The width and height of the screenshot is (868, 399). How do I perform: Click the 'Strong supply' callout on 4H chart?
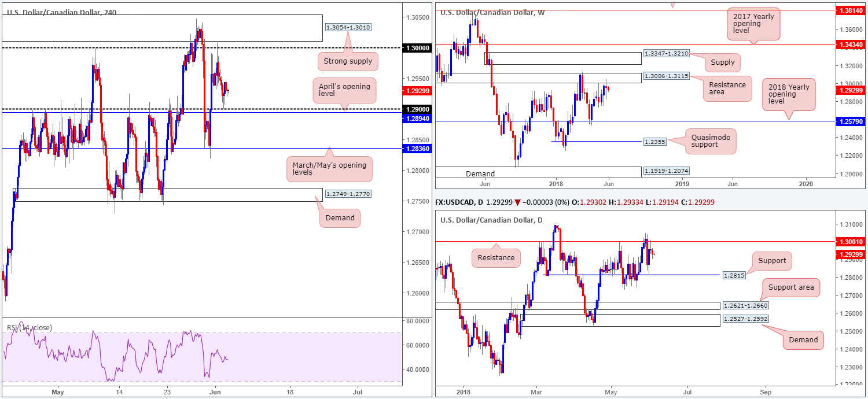click(348, 60)
